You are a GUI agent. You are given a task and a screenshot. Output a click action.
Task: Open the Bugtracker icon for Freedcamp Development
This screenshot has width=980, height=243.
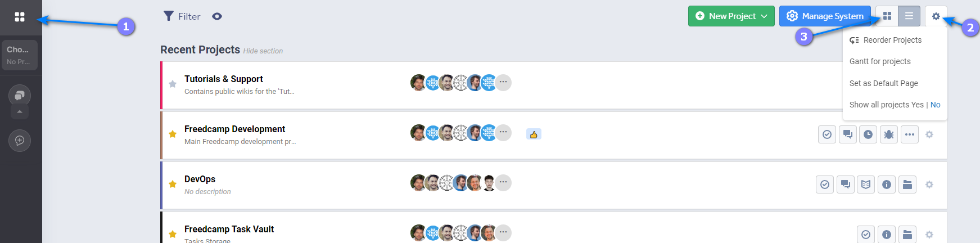click(x=889, y=134)
